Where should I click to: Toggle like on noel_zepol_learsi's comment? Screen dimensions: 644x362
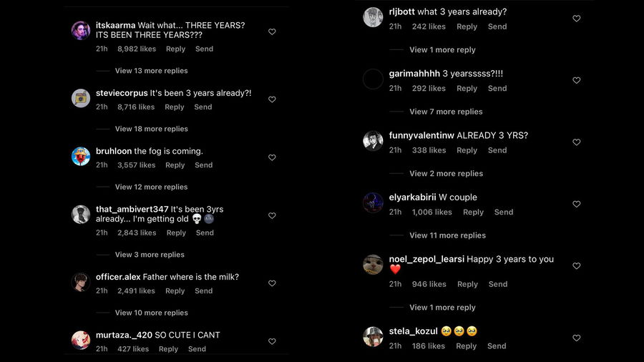(577, 265)
